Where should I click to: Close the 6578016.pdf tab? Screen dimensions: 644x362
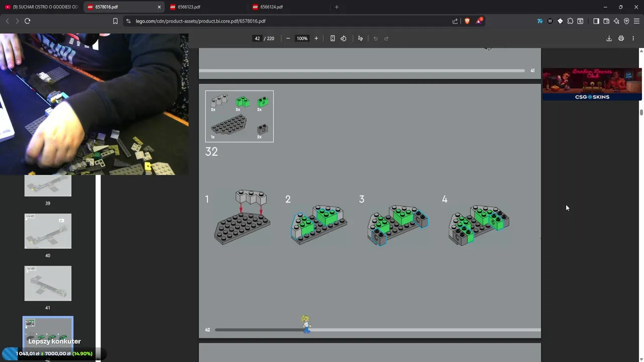click(159, 7)
